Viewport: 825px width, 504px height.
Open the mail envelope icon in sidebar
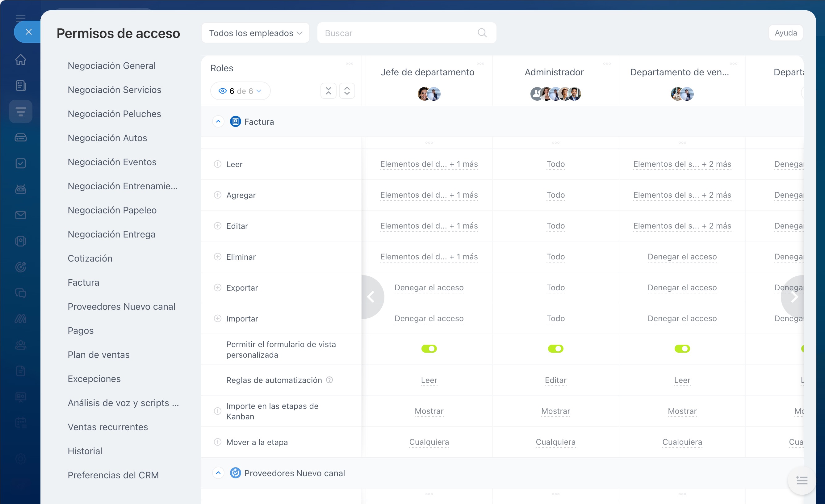point(21,215)
